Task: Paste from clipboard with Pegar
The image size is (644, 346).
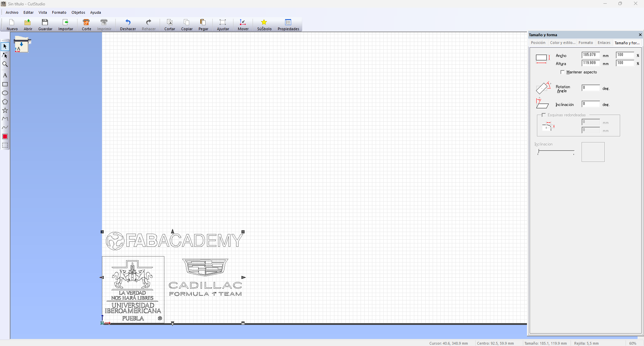Action: [x=203, y=25]
